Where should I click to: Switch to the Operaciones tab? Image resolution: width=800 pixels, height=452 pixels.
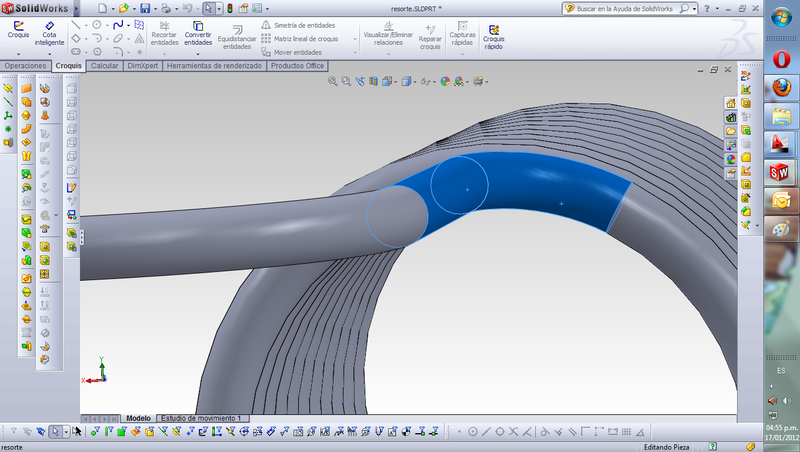[x=26, y=66]
